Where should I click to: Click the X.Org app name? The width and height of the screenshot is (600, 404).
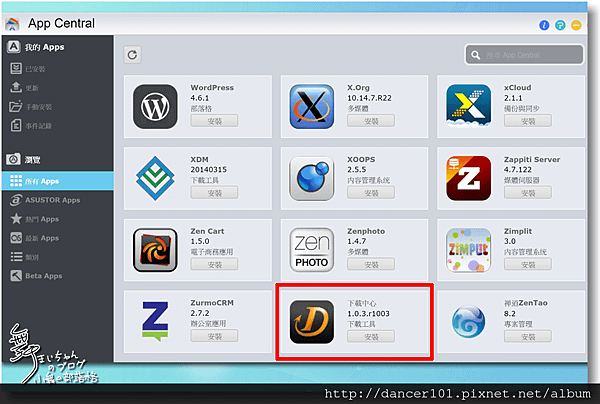click(358, 88)
